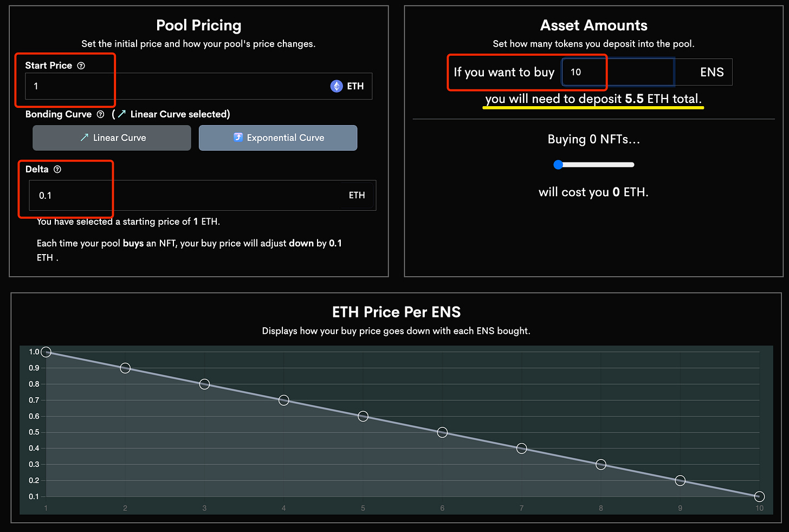This screenshot has height=532, width=789.
Task: Click the chart point at price 0.7
Action: (284, 400)
